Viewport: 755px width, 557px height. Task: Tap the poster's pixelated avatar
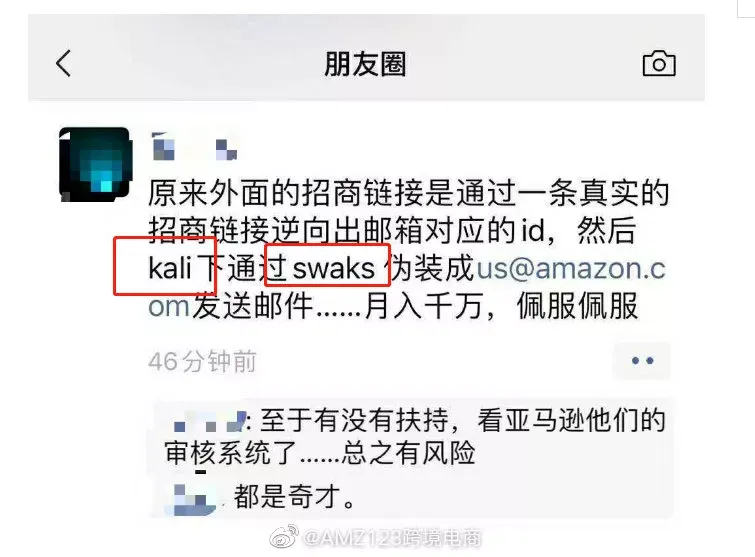(95, 164)
